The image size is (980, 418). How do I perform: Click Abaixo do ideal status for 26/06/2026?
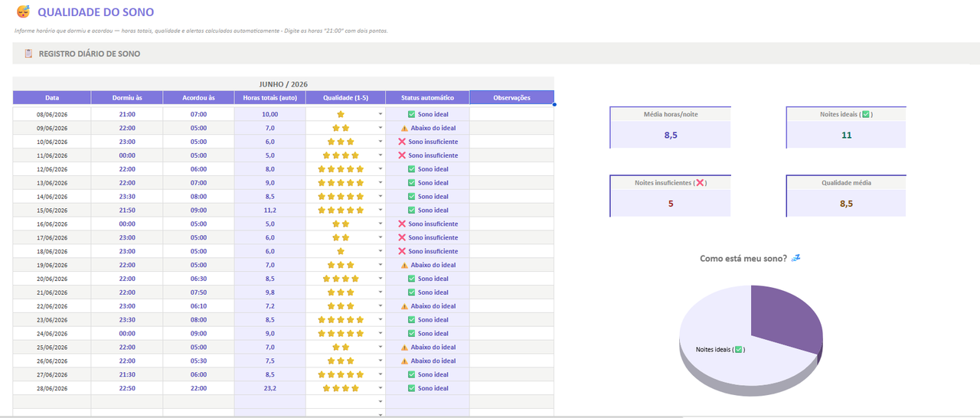click(x=428, y=361)
